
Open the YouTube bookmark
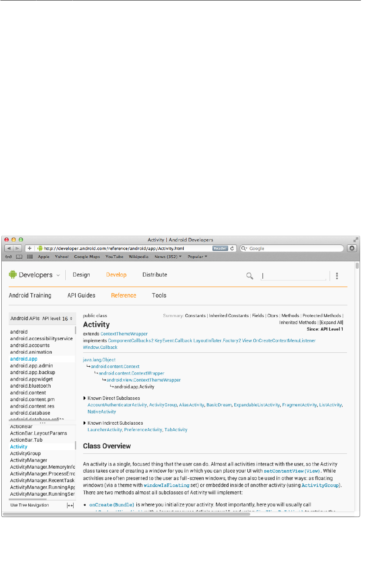click(115, 257)
